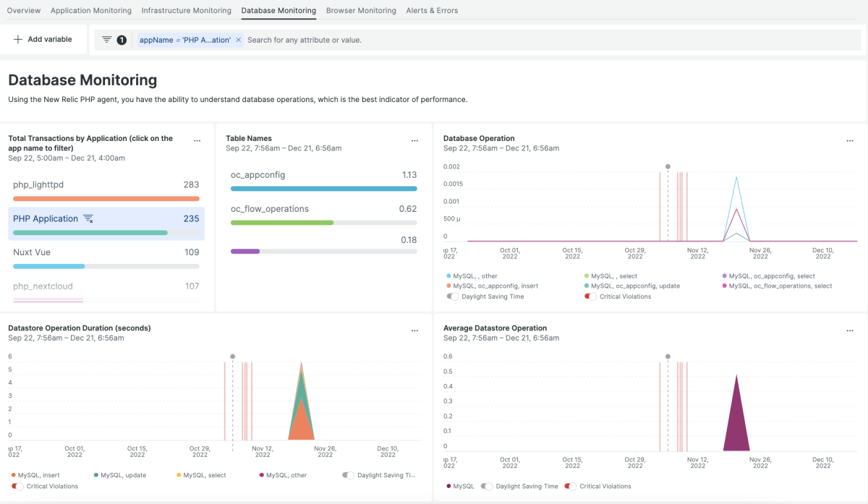Viewport: 868px width, 504px height.
Task: Filter by the Nuxt Vue application
Action: pyautogui.click(x=32, y=252)
